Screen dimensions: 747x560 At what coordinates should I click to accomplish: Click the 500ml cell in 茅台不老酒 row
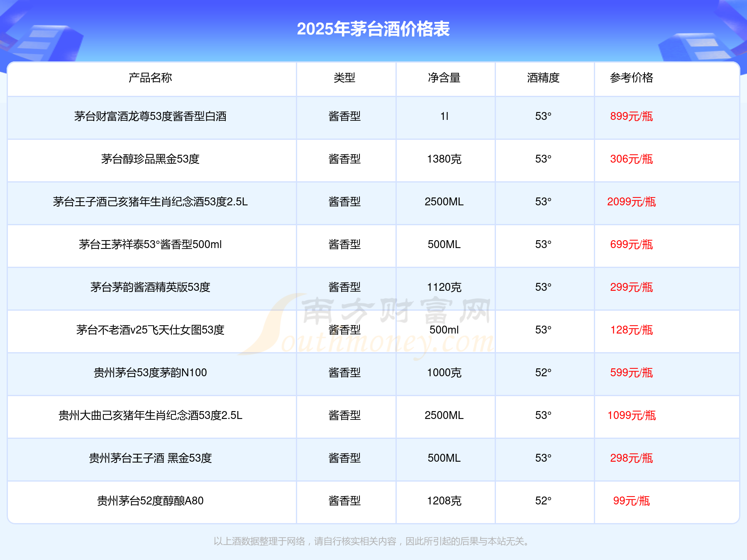tap(444, 330)
